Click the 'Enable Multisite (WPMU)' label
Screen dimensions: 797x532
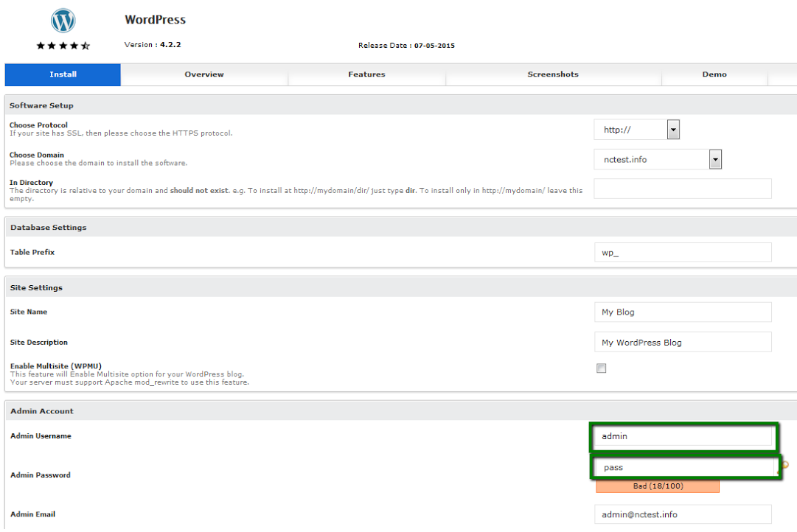coord(56,366)
